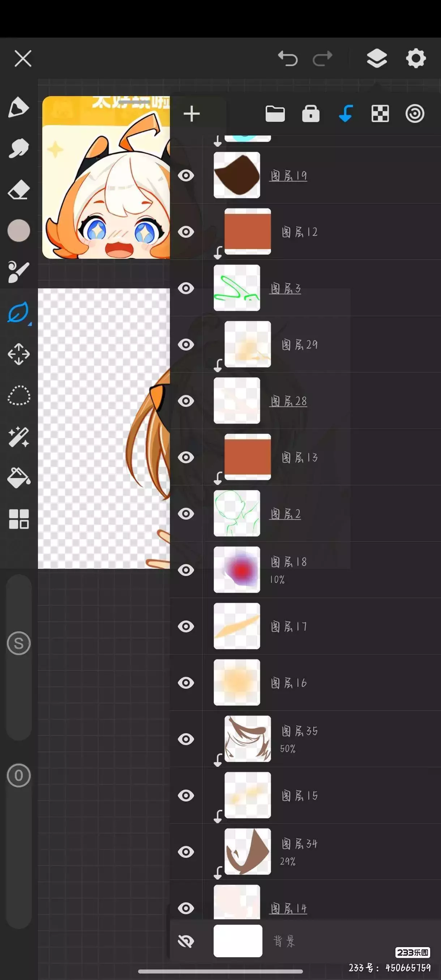Close the editor with the X icon
The width and height of the screenshot is (441, 980).
[23, 59]
